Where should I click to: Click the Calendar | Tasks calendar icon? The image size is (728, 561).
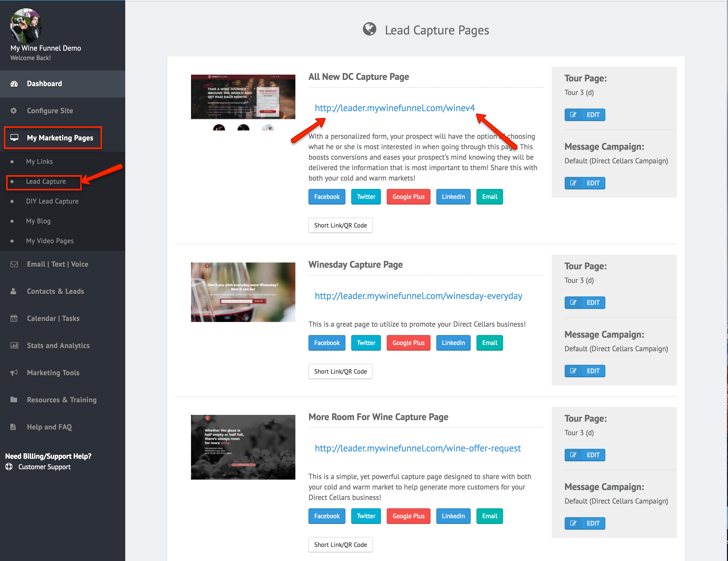(14, 318)
